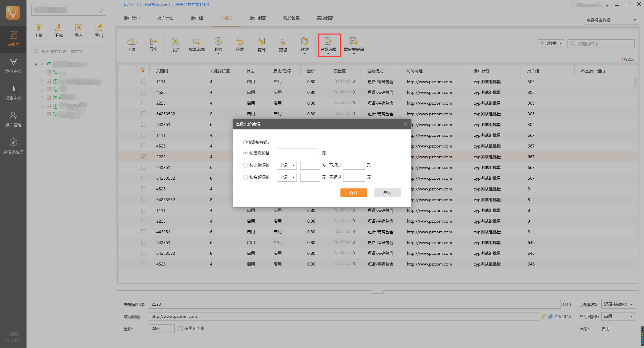The image size is (644, 348).
Task: Switch to the 推广创意 tab
Action: pyautogui.click(x=258, y=18)
